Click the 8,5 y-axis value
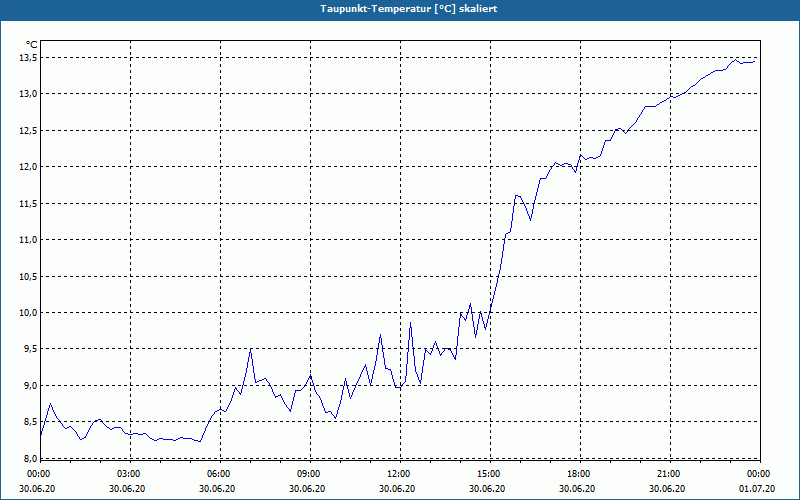This screenshot has width=800, height=500. 31,422
